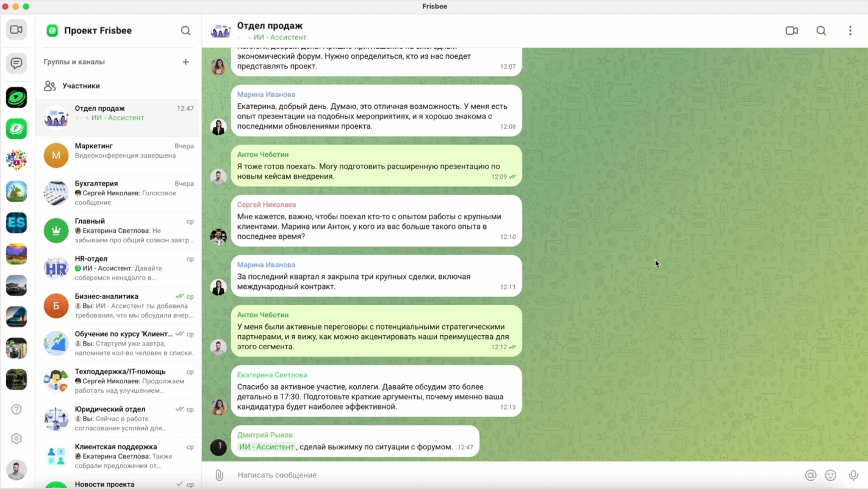Open the Участники members list
This screenshot has height=489, width=868.
(x=81, y=86)
